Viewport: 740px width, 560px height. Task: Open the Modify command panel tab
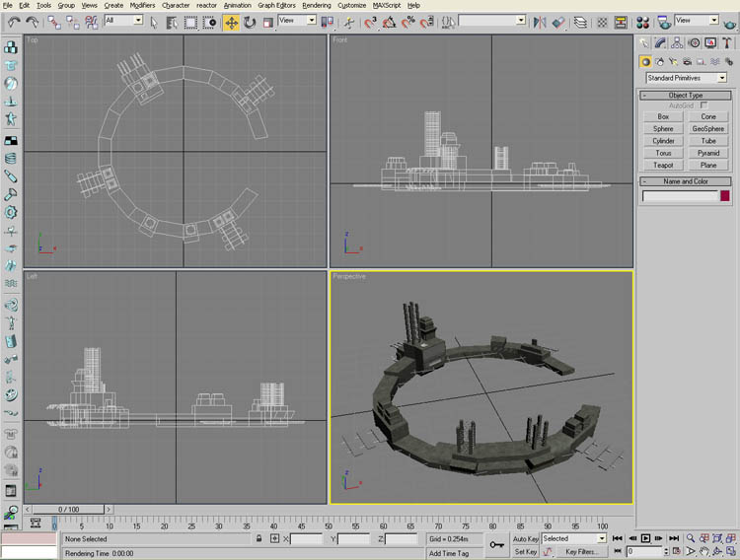click(x=661, y=42)
